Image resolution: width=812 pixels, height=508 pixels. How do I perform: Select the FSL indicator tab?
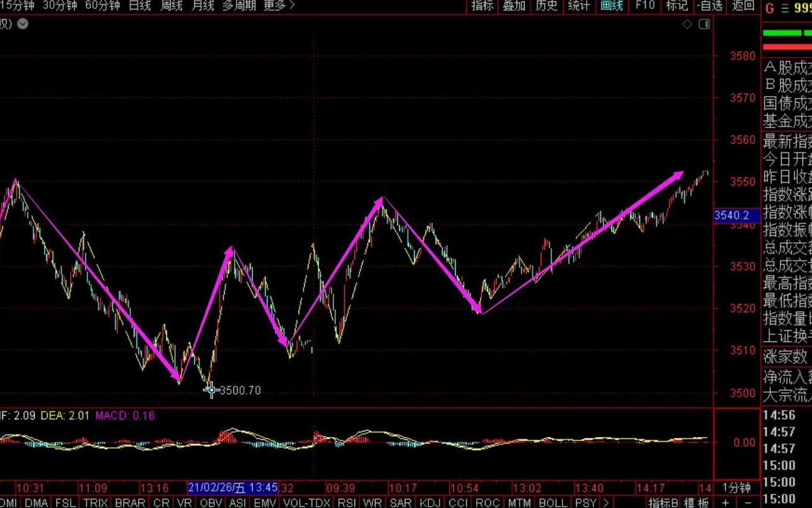[x=67, y=502]
